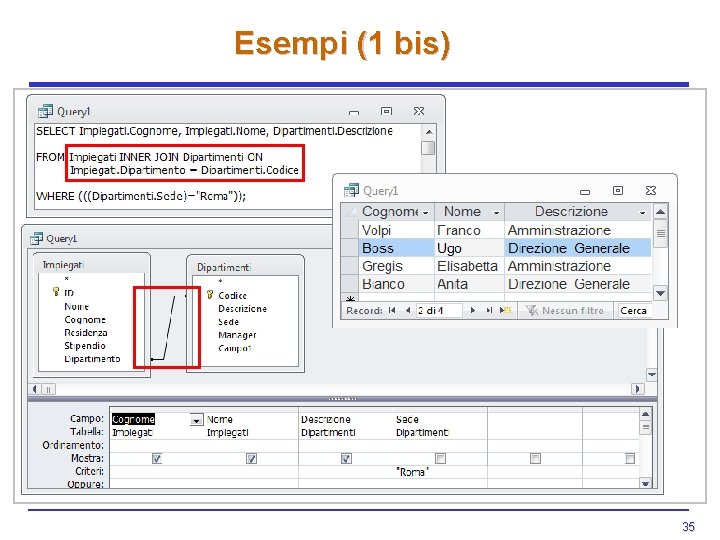
Task: Click Codice primary key icon in Dipartimenti
Action: [210, 295]
